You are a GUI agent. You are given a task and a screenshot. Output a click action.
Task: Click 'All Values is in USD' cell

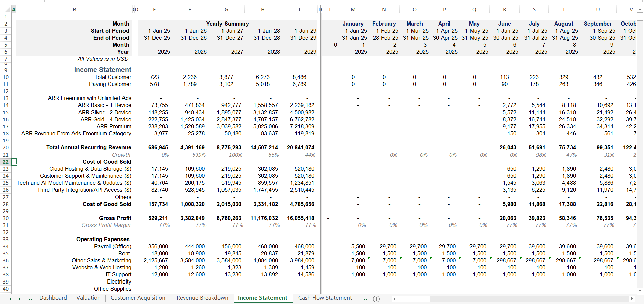(x=103, y=59)
